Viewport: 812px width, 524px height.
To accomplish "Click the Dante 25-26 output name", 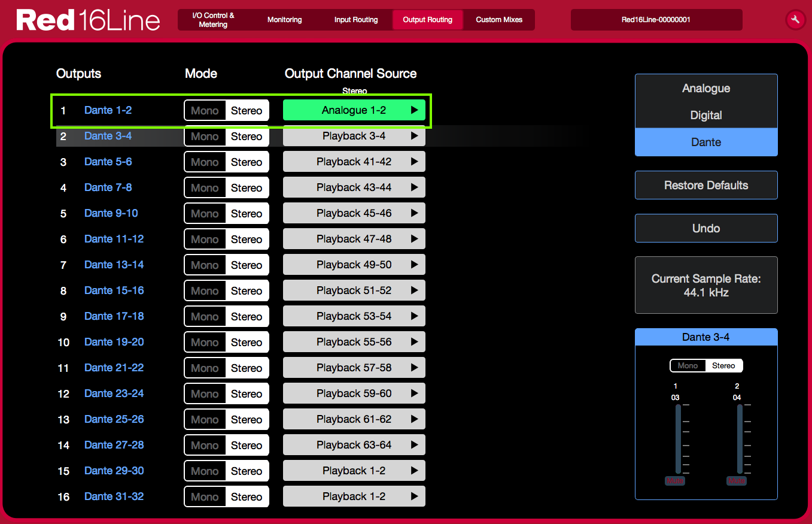I will (x=114, y=419).
